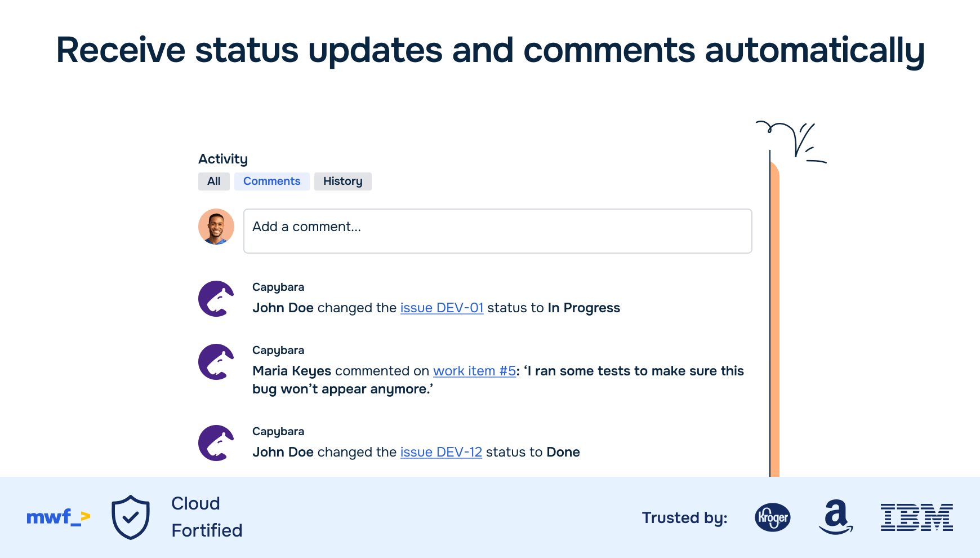Image resolution: width=980 pixels, height=558 pixels.
Task: Click the Capybara avatar beside the DEV-12 update
Action: 216,443
